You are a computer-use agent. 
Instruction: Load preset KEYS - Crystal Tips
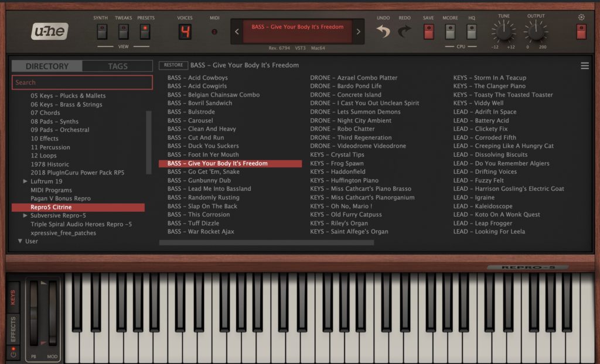pos(337,155)
